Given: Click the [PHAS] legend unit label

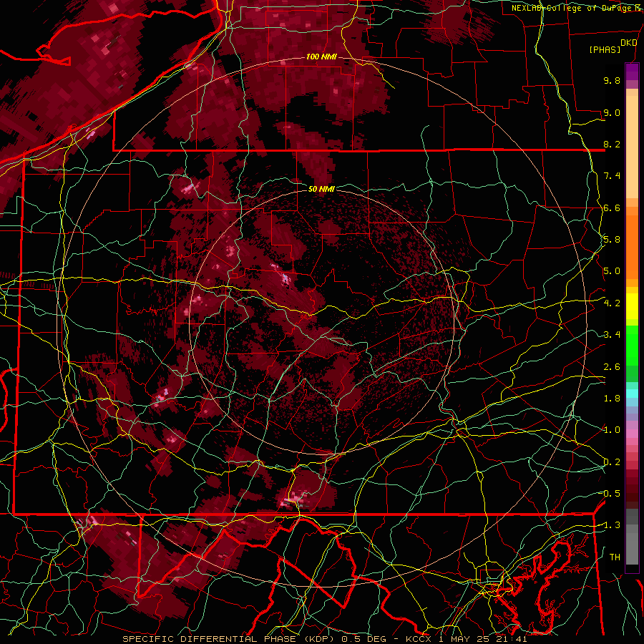Looking at the screenshot, I should pos(605,49).
